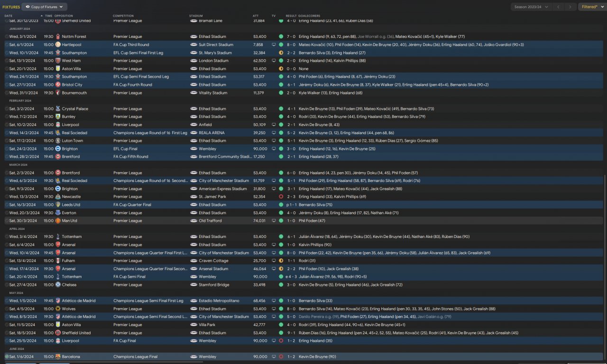Sort by the Competition column header
Image resolution: width=607 pixels, height=364 pixels.
123,16
